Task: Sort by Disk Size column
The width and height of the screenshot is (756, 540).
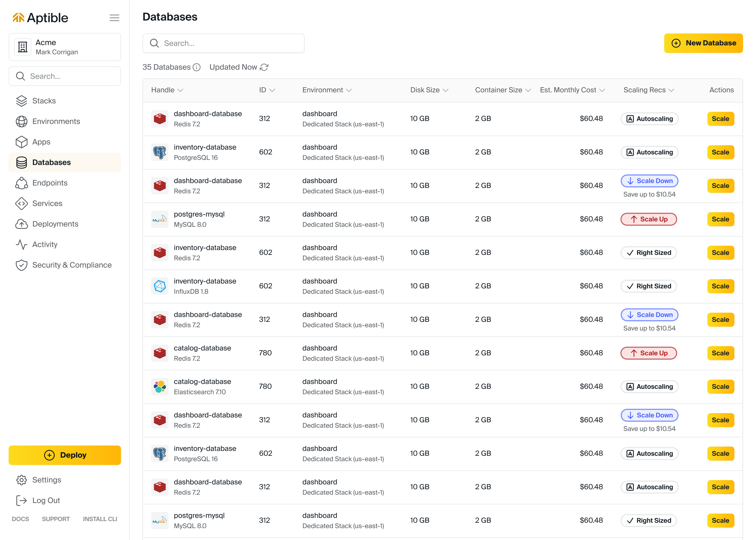Action: tap(429, 90)
